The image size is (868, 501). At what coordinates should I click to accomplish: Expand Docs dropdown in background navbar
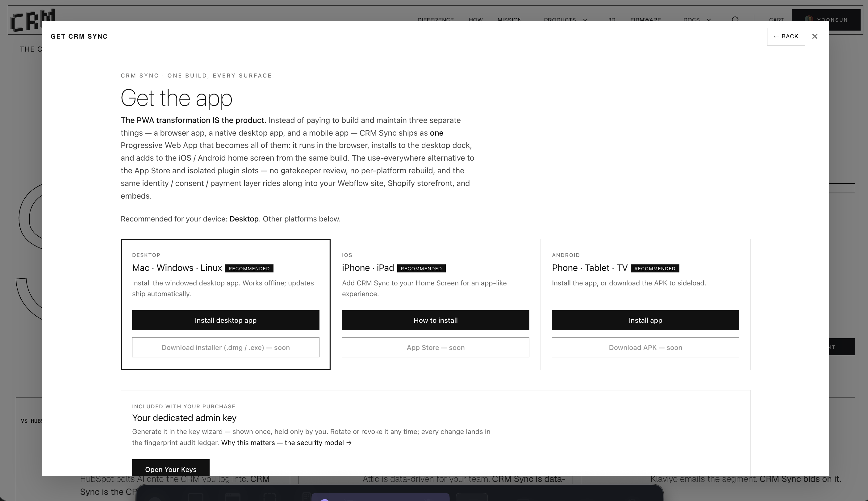[697, 19]
